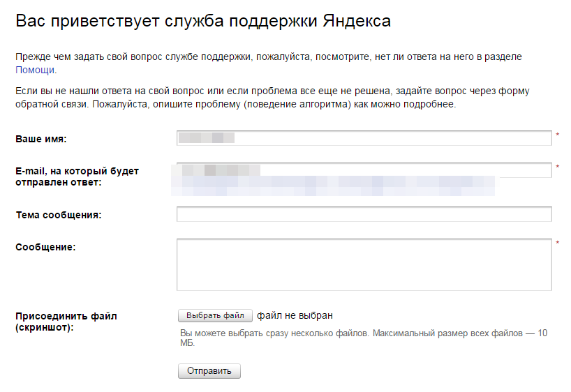Click the Ваше имя input field
Viewport: 571px width, 392px height.
pyautogui.click(x=364, y=138)
